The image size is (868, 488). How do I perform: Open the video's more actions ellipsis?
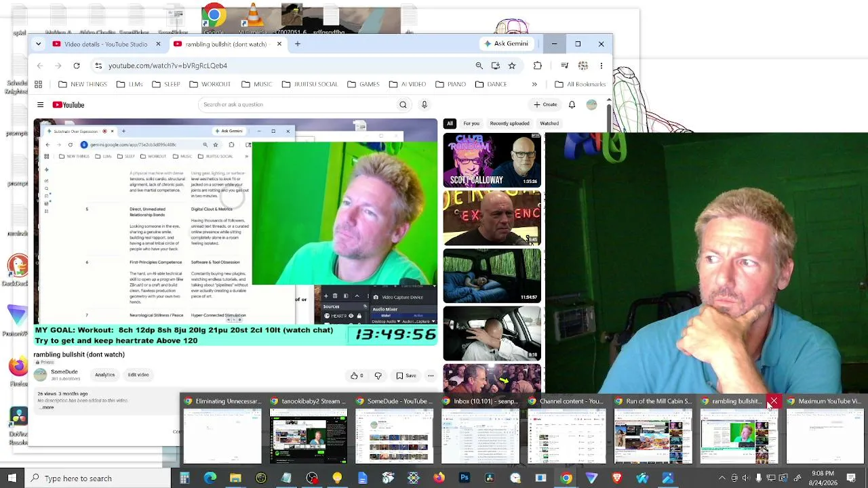click(x=430, y=375)
